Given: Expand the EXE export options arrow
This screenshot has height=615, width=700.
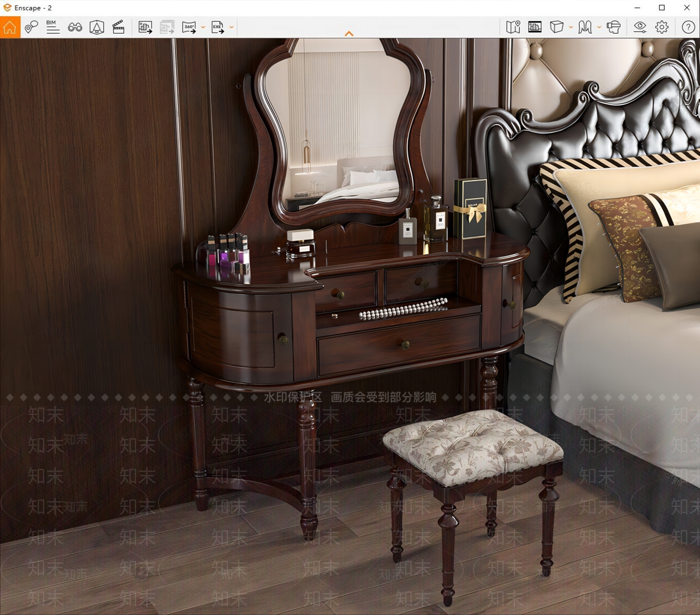Looking at the screenshot, I should click(x=231, y=27).
